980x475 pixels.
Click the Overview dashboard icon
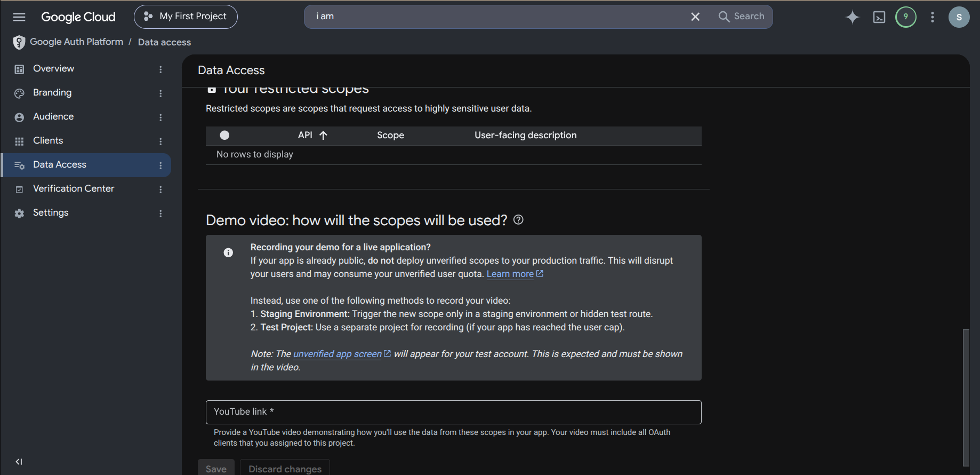19,69
